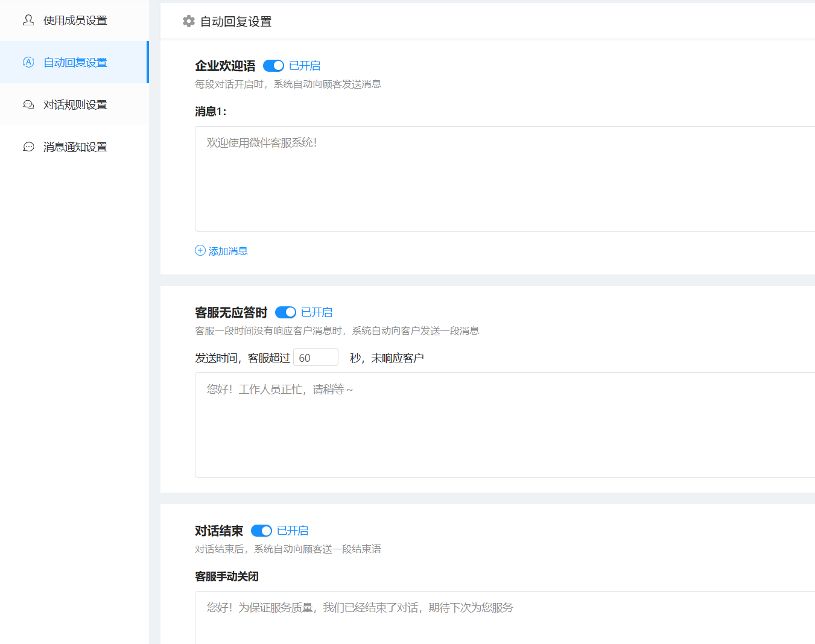This screenshot has height=644, width=815.
Task: Click the 对话结束后 description text
Action: pyautogui.click(x=288, y=549)
